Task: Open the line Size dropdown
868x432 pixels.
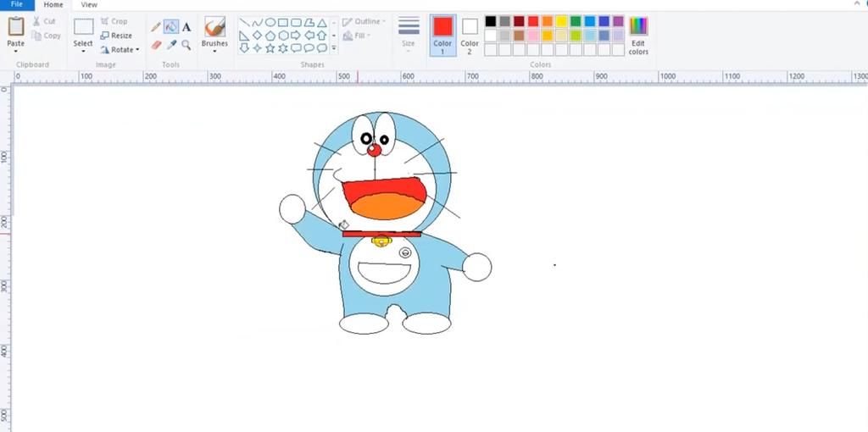Action: click(409, 34)
